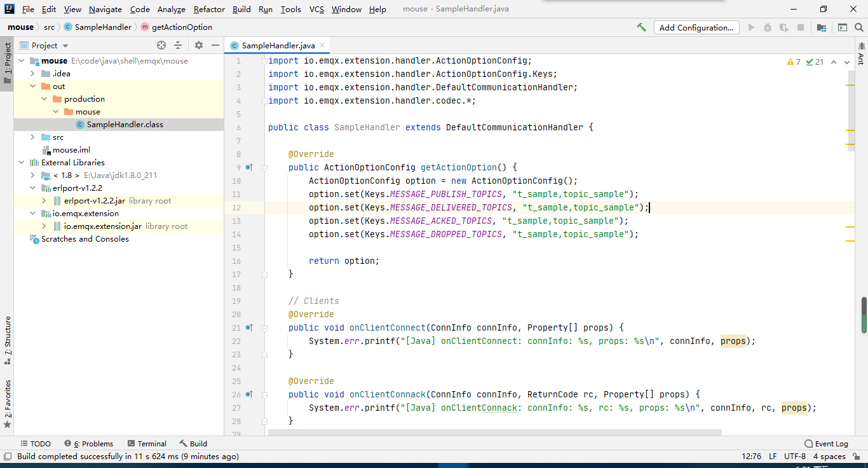Screen dimensions: 868x468
Task: Open the Terminal tool window
Action: [x=147, y=444]
